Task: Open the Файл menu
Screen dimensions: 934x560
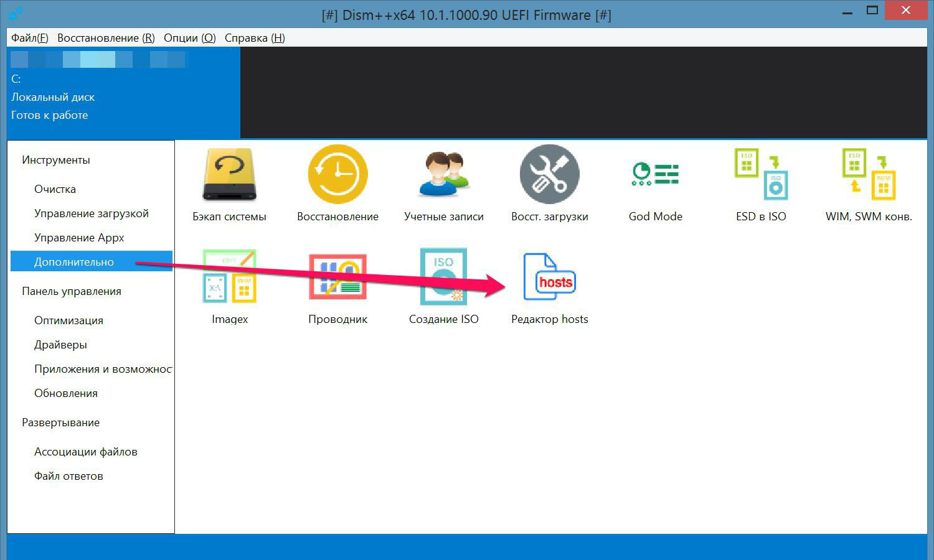Action: tap(29, 38)
